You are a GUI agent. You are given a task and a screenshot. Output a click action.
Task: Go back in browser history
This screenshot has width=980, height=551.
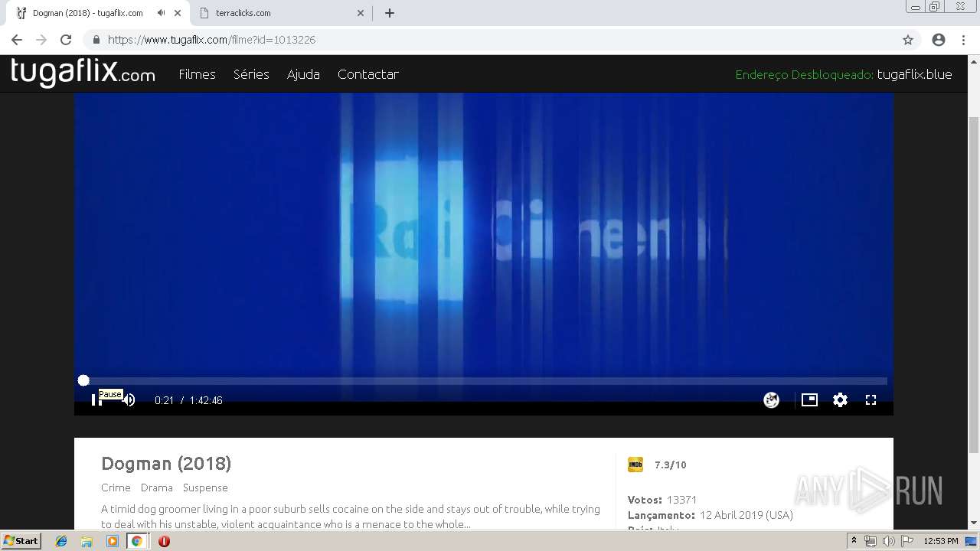click(17, 40)
